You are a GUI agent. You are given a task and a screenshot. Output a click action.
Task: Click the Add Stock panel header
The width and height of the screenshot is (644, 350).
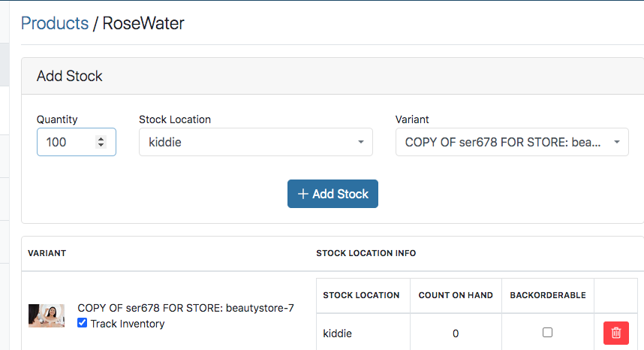tap(70, 76)
